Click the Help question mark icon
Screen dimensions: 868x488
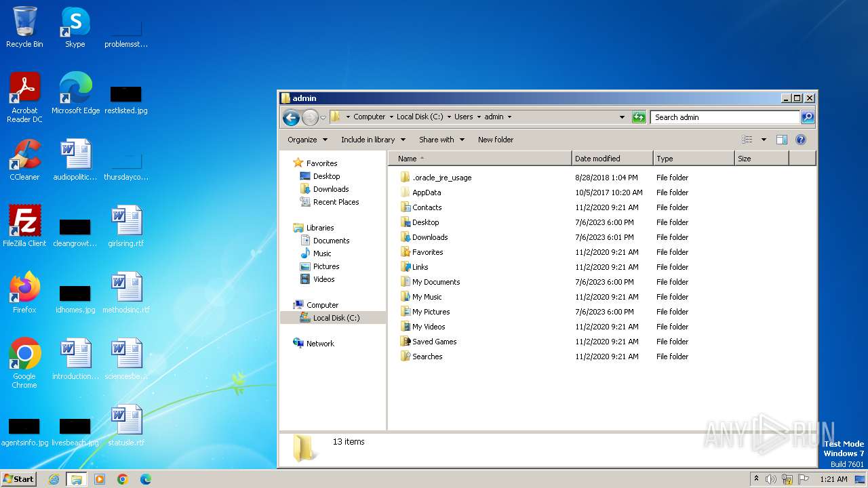click(801, 140)
